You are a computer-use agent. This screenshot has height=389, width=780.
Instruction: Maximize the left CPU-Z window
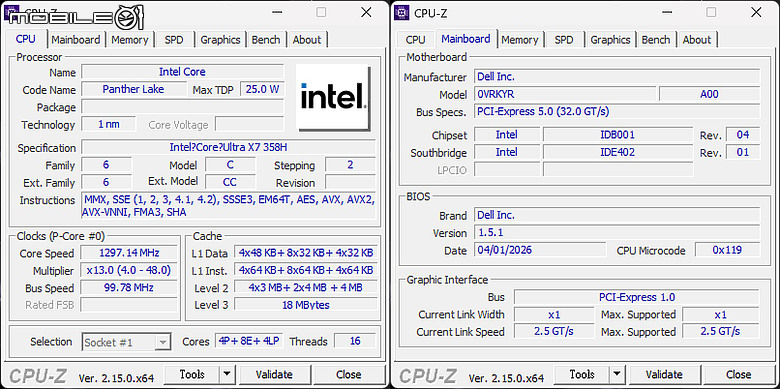pos(321,12)
